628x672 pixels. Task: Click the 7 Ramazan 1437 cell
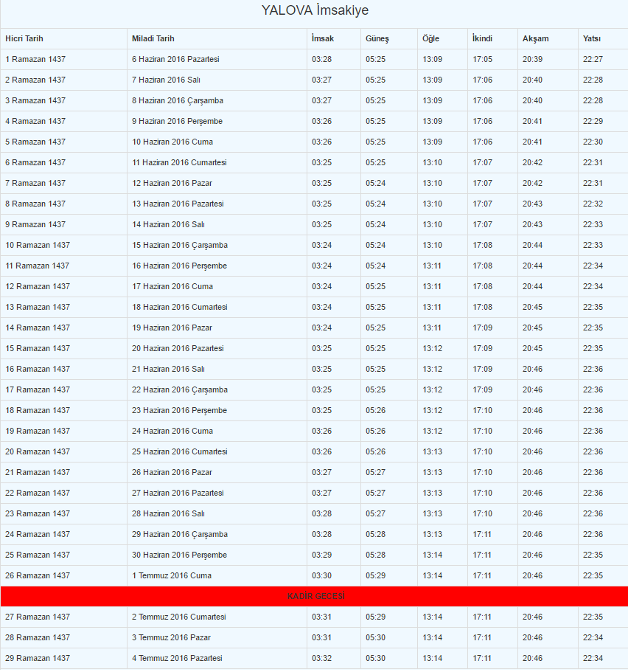point(35,183)
